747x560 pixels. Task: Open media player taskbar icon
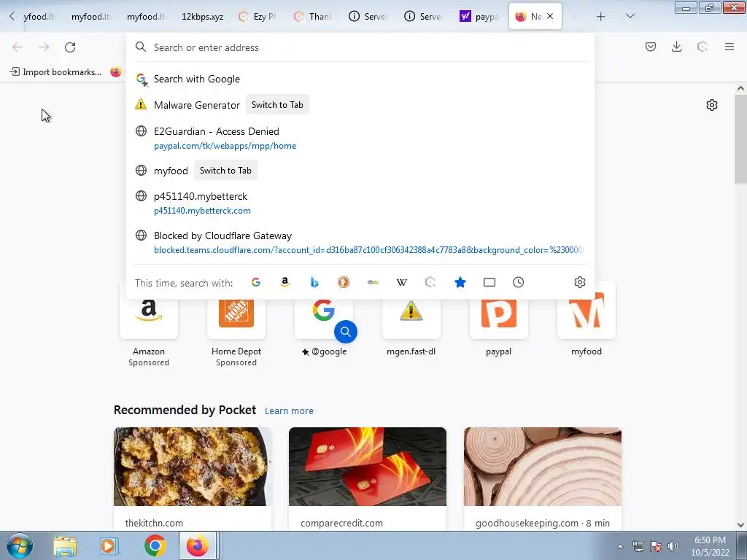pyautogui.click(x=109, y=545)
